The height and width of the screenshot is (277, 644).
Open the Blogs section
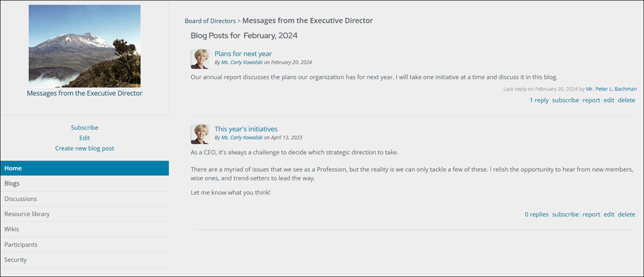tap(84, 184)
